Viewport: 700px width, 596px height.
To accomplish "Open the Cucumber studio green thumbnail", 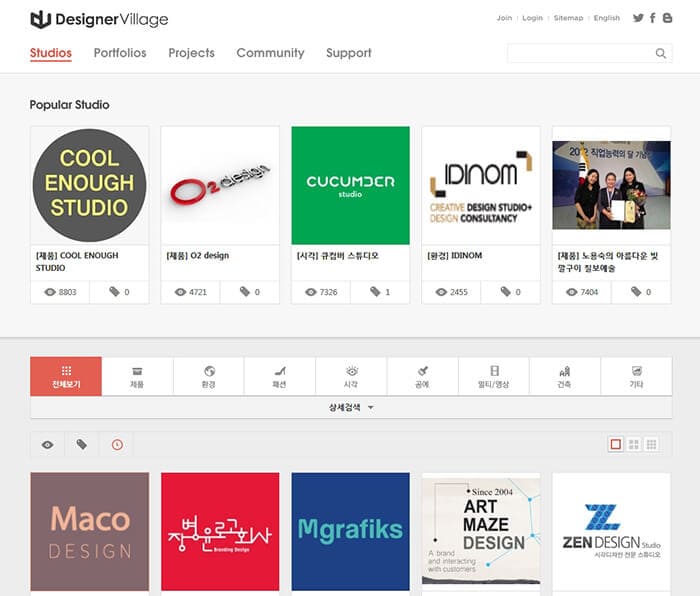I will click(350, 185).
